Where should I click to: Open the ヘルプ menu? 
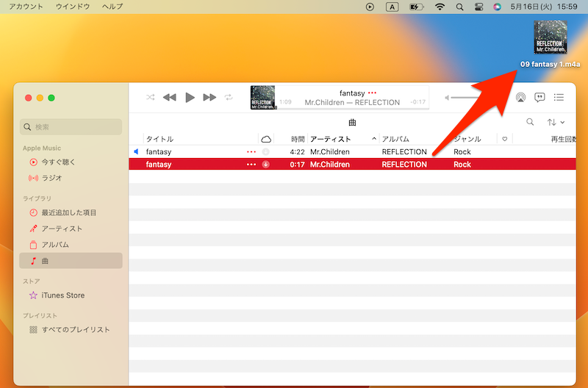tap(112, 7)
